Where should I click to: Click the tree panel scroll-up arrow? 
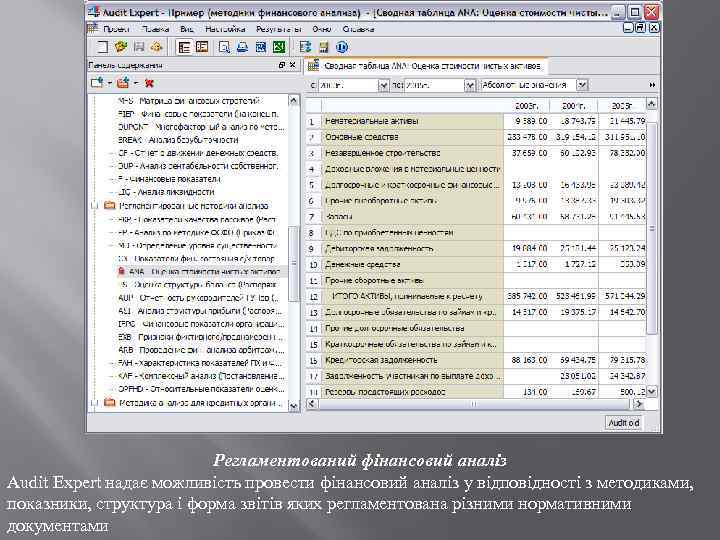(x=293, y=100)
